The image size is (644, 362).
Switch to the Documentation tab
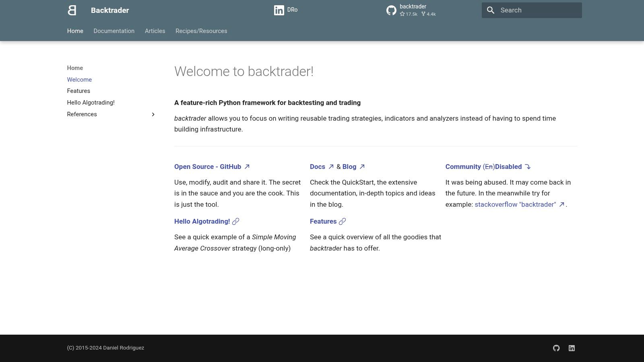click(114, 31)
